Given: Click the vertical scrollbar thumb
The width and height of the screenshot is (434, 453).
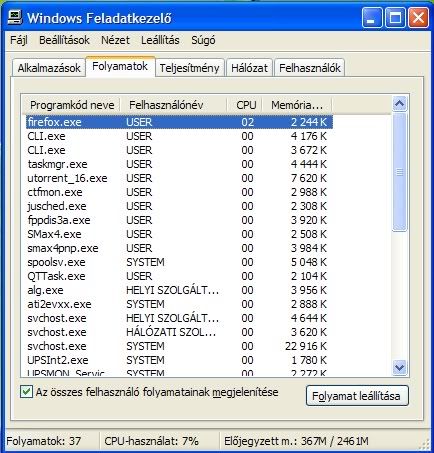Looking at the screenshot, I should coord(399,172).
